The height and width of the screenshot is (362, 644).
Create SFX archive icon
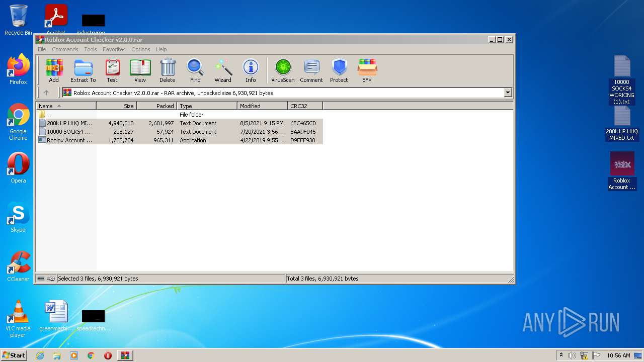tap(367, 70)
